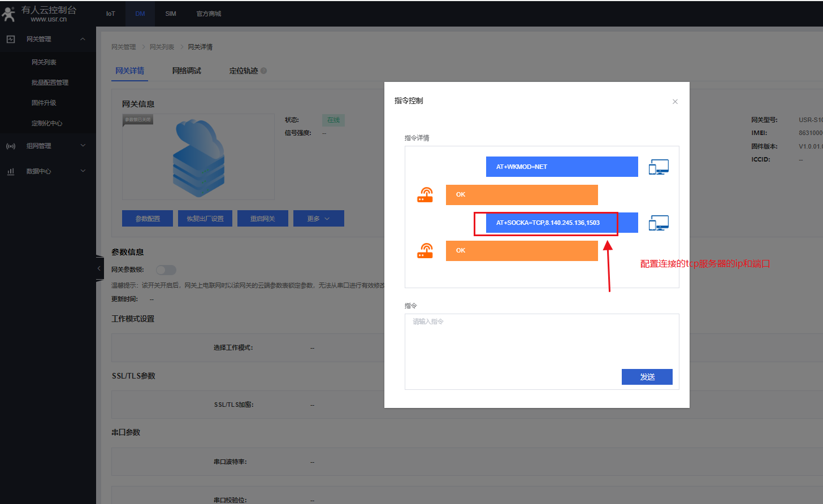This screenshot has height=504, width=823.
Task: Toggle the 网关参数锁 switch
Action: (166, 270)
